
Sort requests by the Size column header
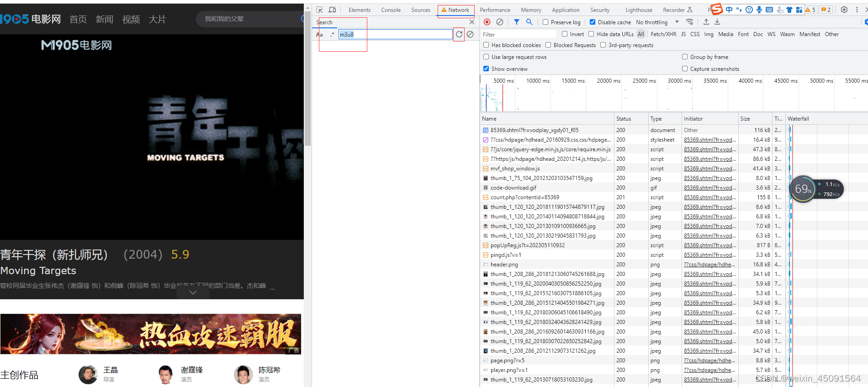755,119
